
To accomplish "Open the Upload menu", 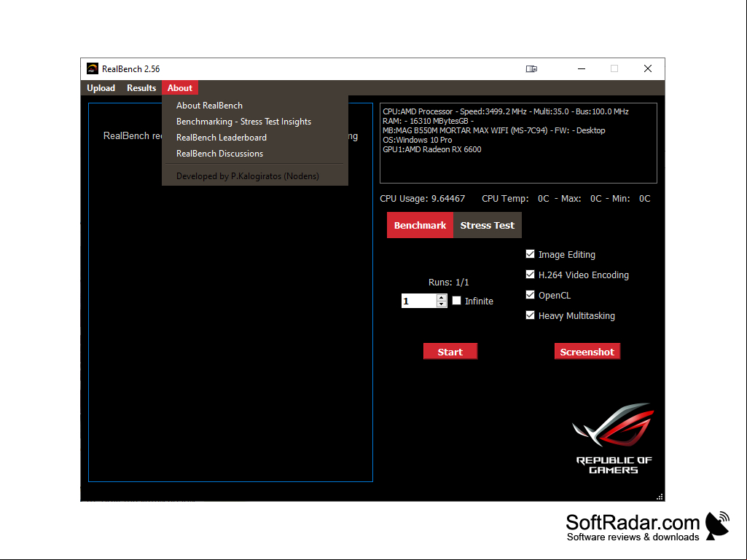I will [x=101, y=88].
